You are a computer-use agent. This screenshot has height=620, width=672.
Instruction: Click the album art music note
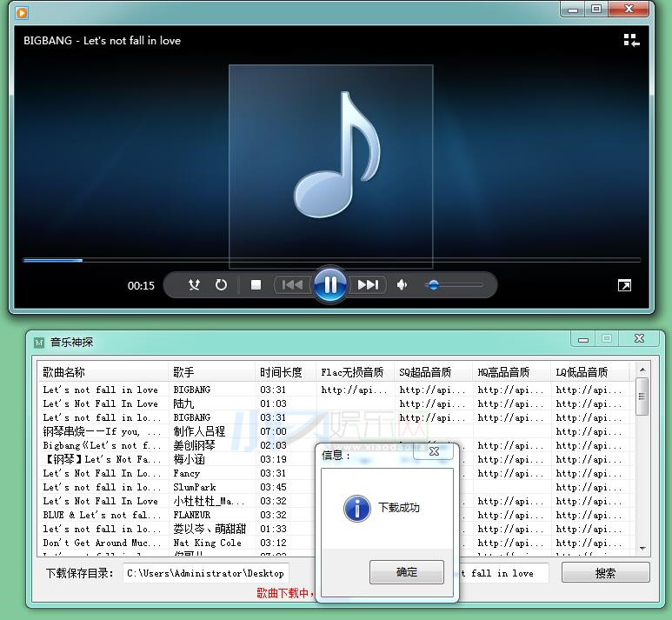[x=331, y=166]
